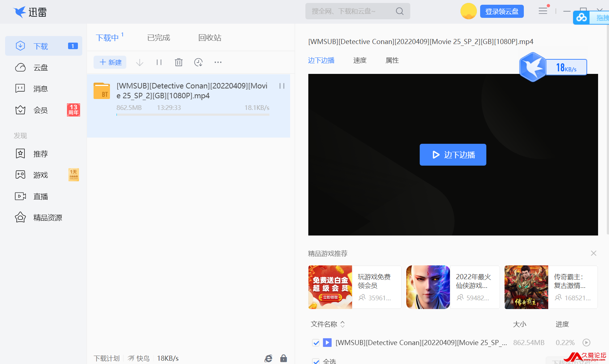Sort by 文件名称 column arrows

[x=343, y=324]
